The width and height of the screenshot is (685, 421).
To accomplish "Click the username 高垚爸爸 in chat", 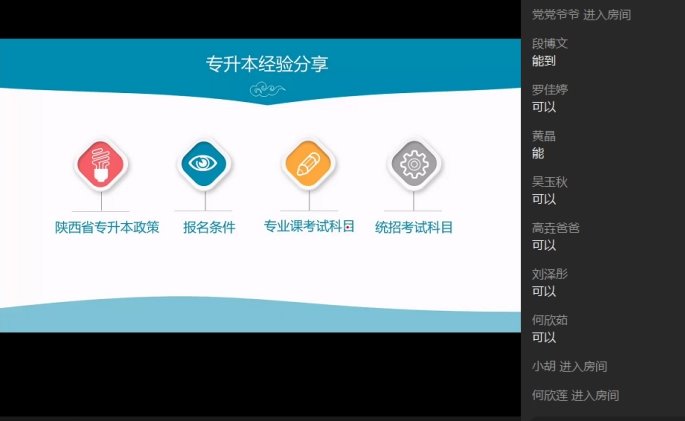I will point(556,228).
